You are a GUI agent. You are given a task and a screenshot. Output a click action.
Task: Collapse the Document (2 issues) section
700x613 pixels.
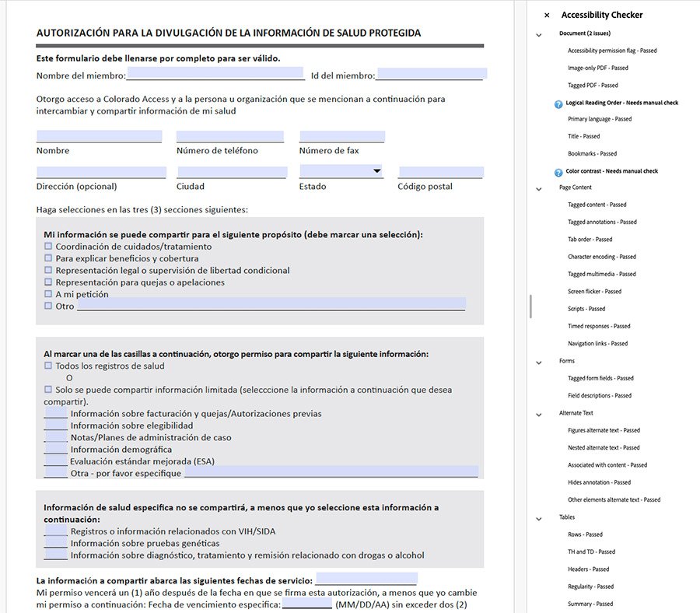537,34
